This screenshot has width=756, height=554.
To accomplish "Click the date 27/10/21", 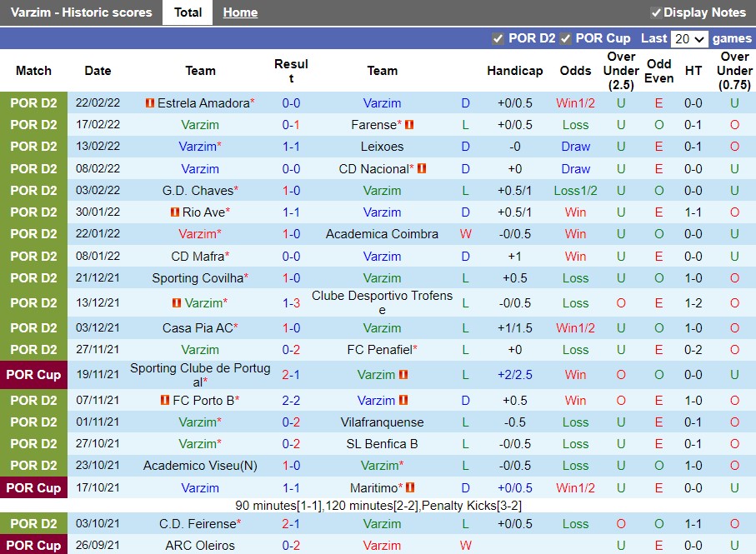I will (98, 444).
